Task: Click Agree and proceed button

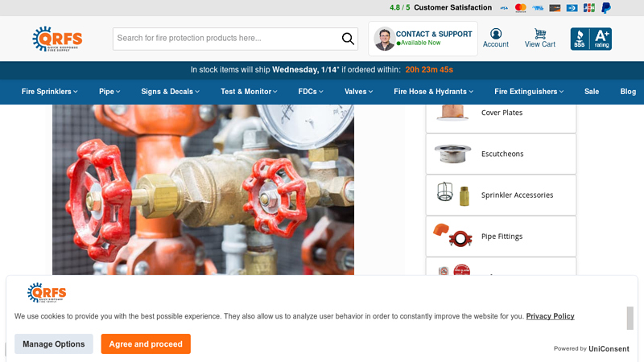Action: (x=146, y=344)
